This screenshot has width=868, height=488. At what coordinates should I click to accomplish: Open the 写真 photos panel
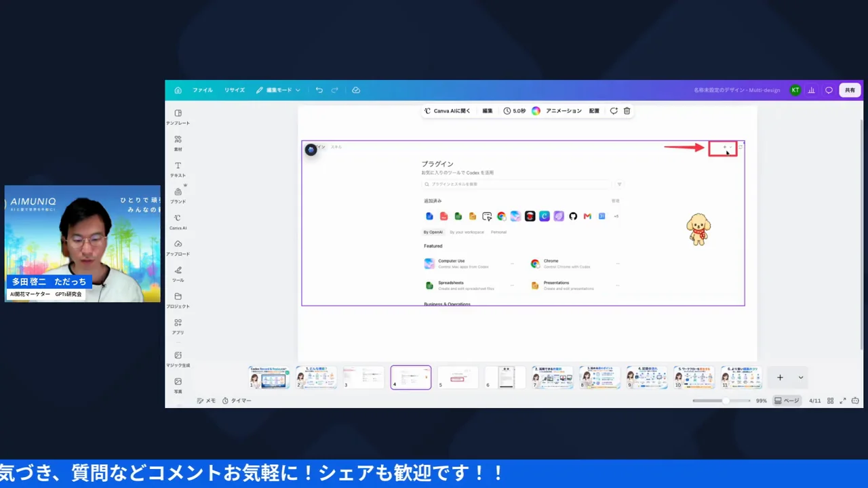tap(178, 385)
